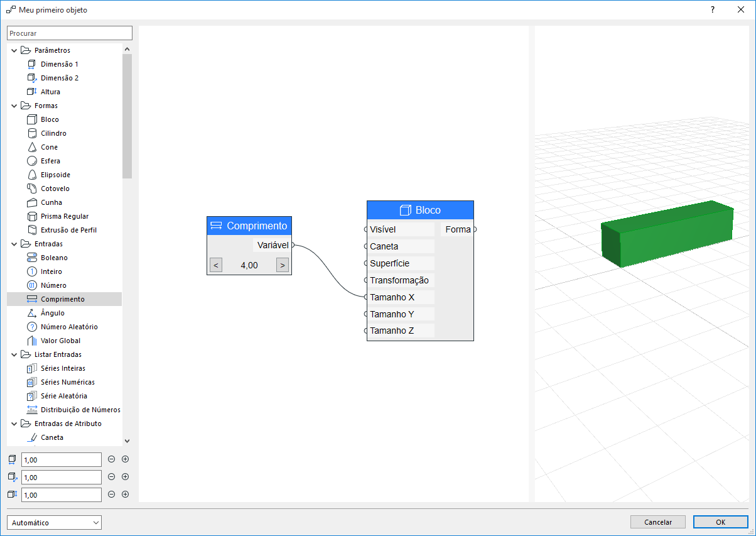Increase Comprimento value with > arrow

[x=283, y=265]
